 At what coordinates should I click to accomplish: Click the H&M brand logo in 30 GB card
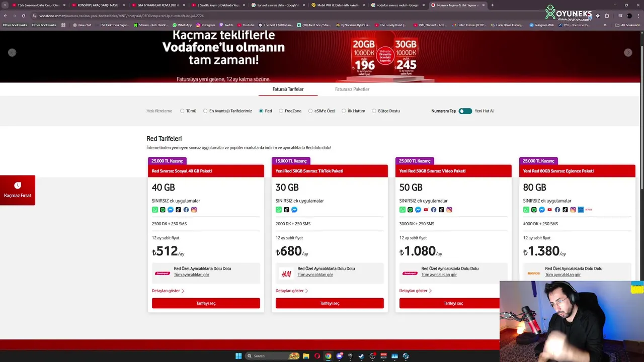tap(286, 274)
